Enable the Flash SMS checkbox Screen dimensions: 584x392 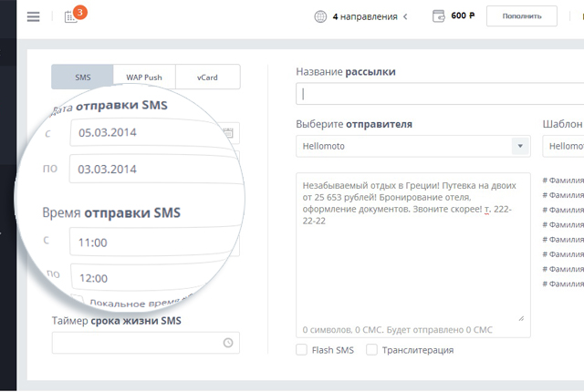pos(301,349)
